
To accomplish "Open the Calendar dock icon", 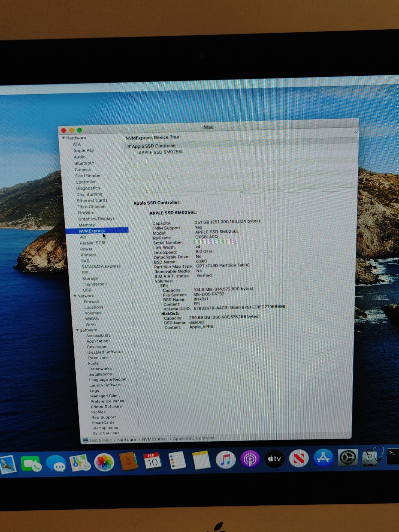I will 152,461.
